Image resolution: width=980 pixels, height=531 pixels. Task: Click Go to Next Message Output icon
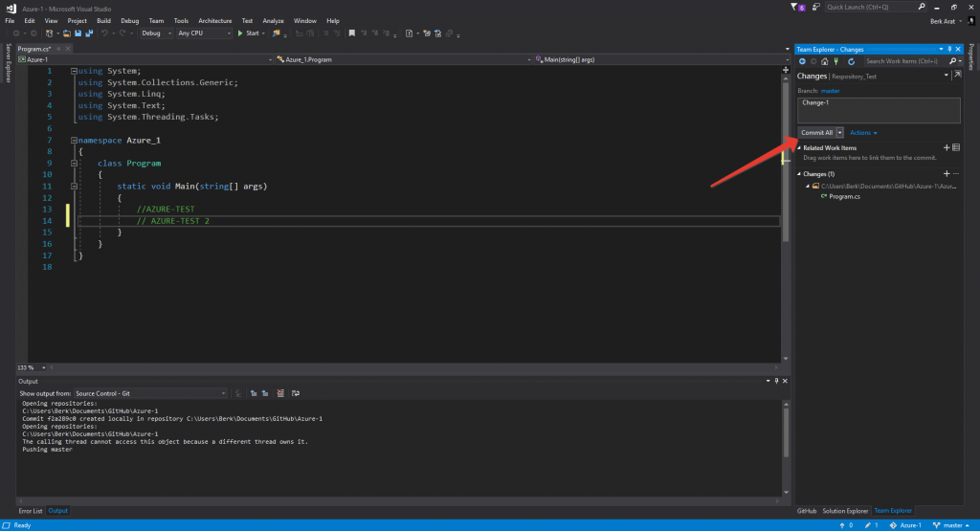265,393
